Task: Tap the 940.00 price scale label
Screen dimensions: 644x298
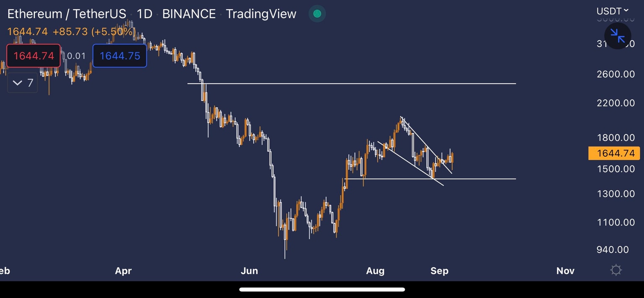Action: coord(613,249)
